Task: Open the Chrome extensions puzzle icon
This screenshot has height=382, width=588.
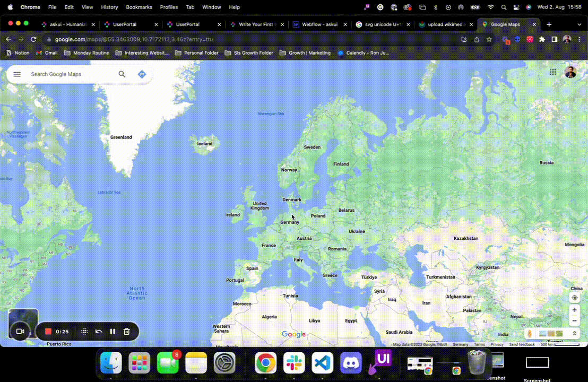Action: (x=542, y=39)
